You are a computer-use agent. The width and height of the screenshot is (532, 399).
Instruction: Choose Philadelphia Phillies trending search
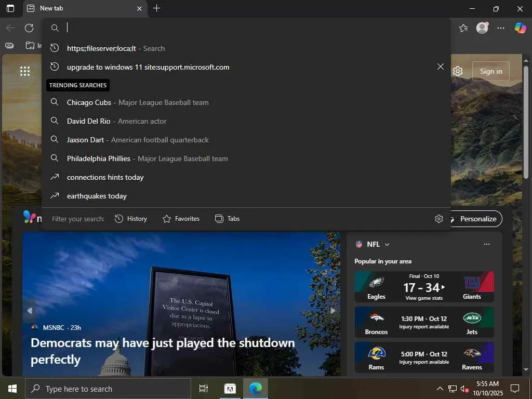tap(246, 158)
